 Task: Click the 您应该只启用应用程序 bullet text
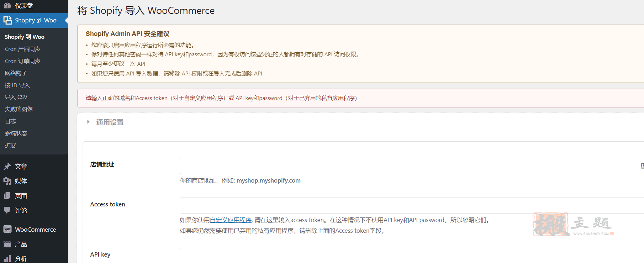coord(143,45)
